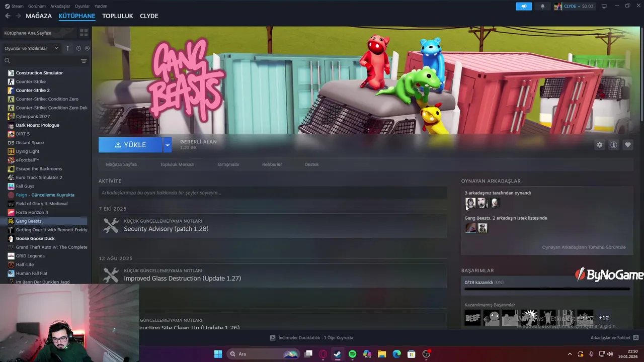Viewport: 644px width, 362px height.
Task: Switch to Big Picture mode icon
Action: click(604, 6)
